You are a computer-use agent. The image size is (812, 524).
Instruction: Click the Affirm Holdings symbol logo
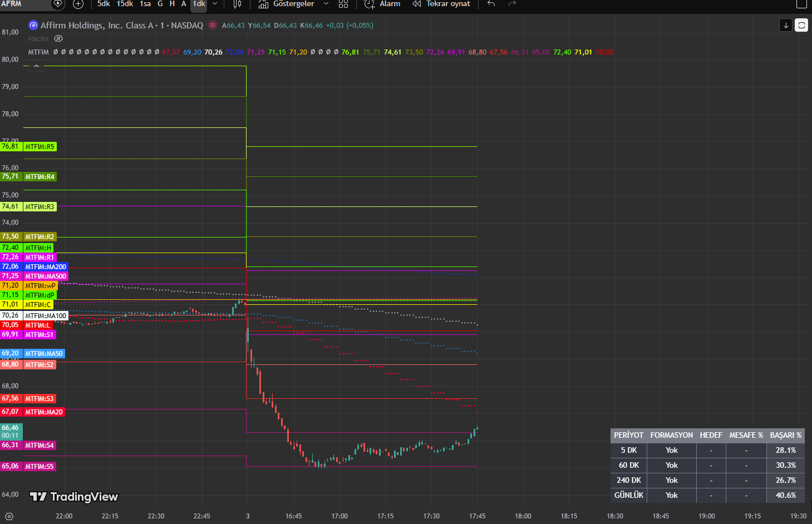pyautogui.click(x=33, y=25)
